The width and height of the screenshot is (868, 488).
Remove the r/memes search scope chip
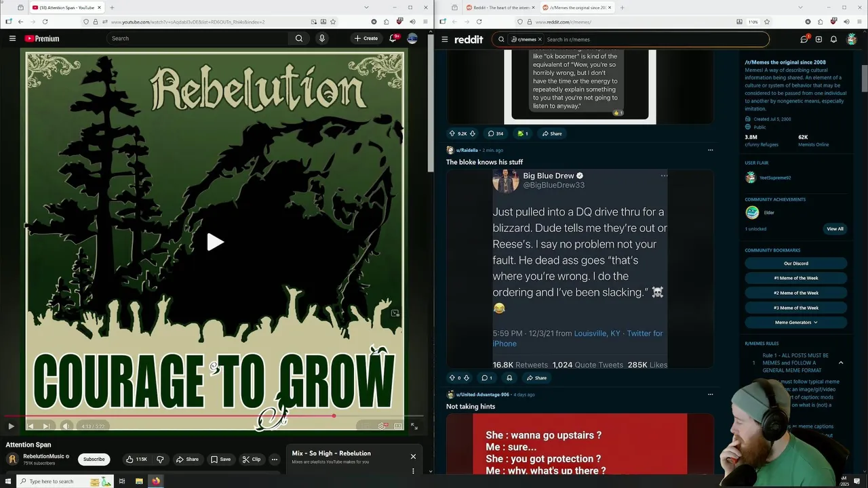[x=540, y=39]
